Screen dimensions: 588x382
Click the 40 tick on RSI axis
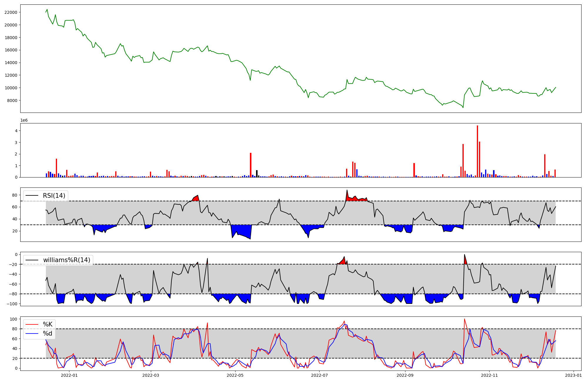(x=15, y=219)
